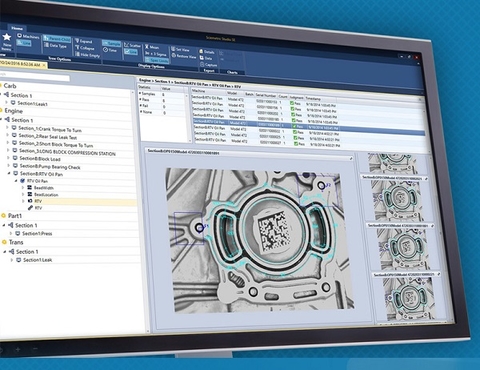Click the New Items star icon
Viewport: 480px width, 370px height.
[x=6, y=37]
